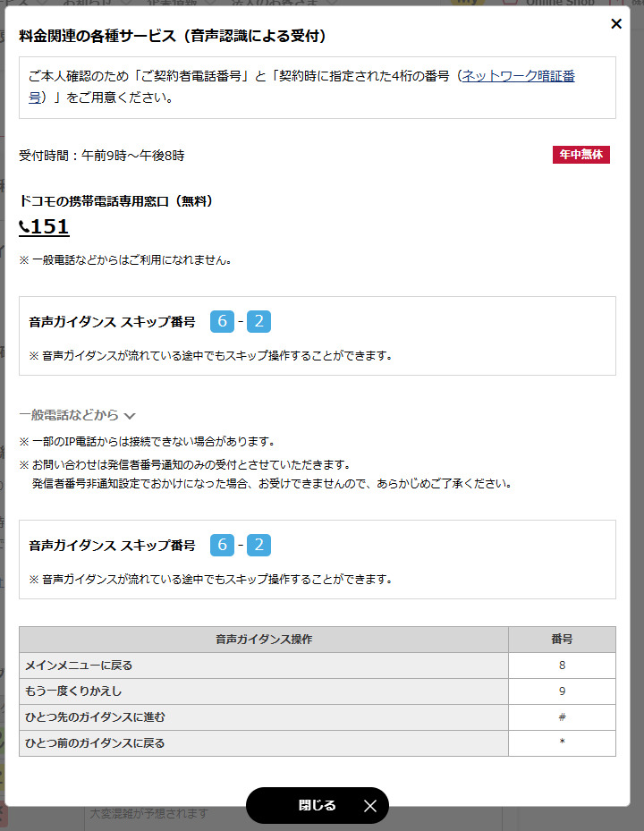
Task: Call the 151 docomo phone number
Action: pyautogui.click(x=49, y=227)
